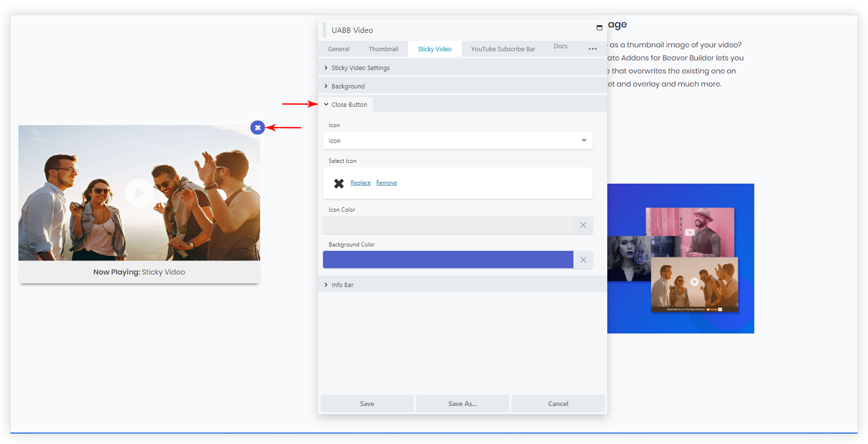This screenshot has height=444, width=868.
Task: Switch to the Thumbnail tab
Action: pyautogui.click(x=383, y=49)
